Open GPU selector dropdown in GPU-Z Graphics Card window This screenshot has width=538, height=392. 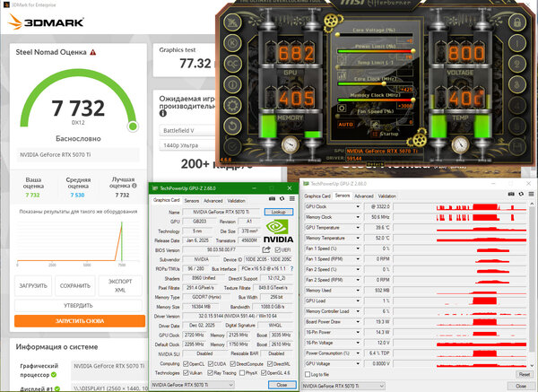193,385
